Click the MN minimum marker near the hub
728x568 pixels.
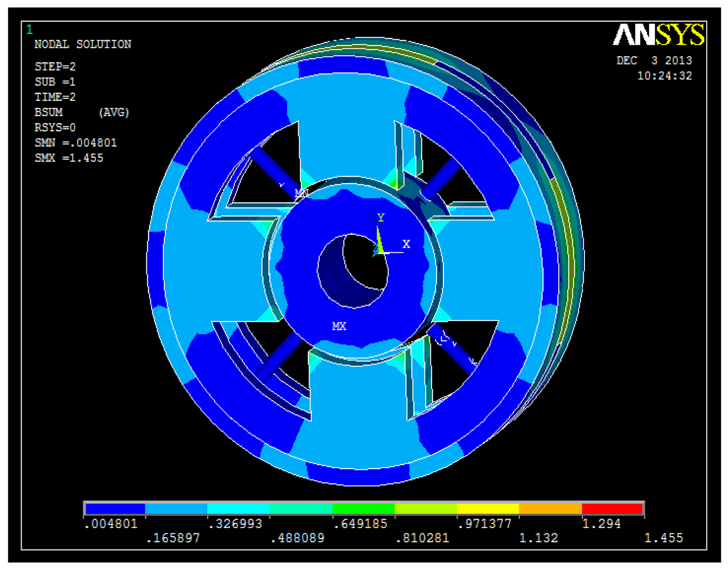301,193
